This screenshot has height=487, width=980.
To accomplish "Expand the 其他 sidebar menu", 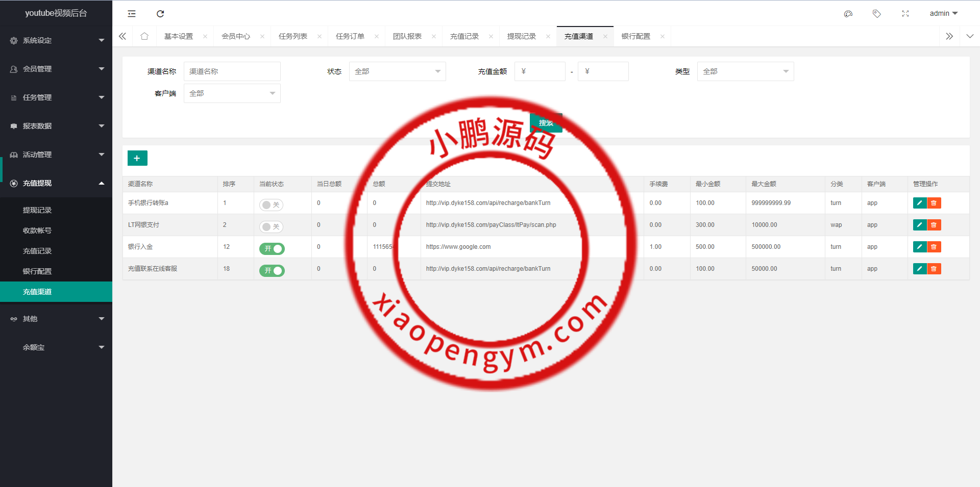I will tap(56, 319).
